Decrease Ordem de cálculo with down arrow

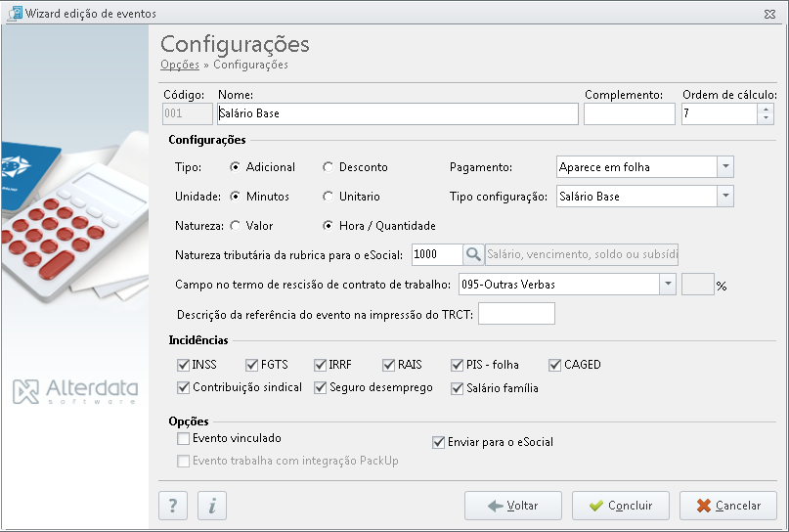(x=766, y=118)
